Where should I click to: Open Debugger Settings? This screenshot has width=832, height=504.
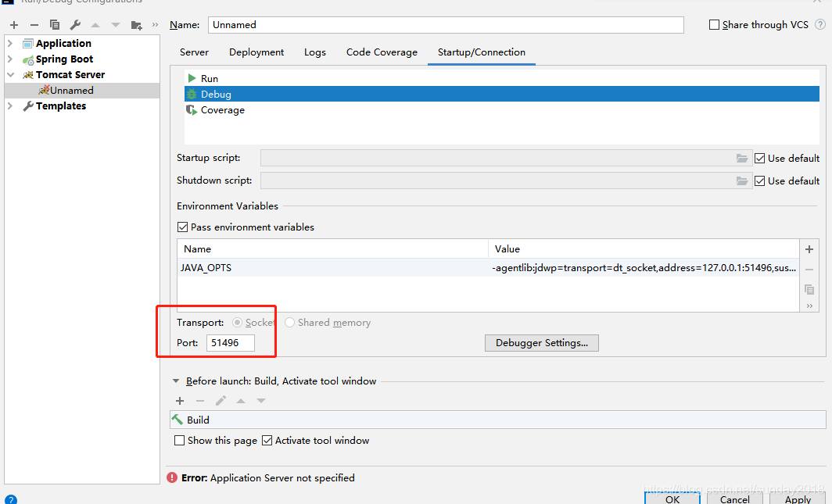tap(542, 343)
